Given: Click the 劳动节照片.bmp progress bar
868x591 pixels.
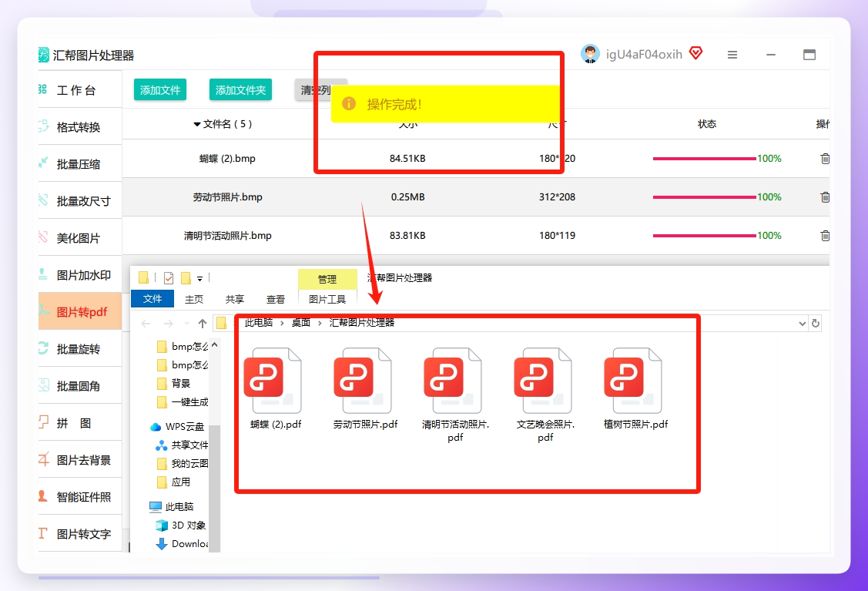Looking at the screenshot, I should [704, 197].
